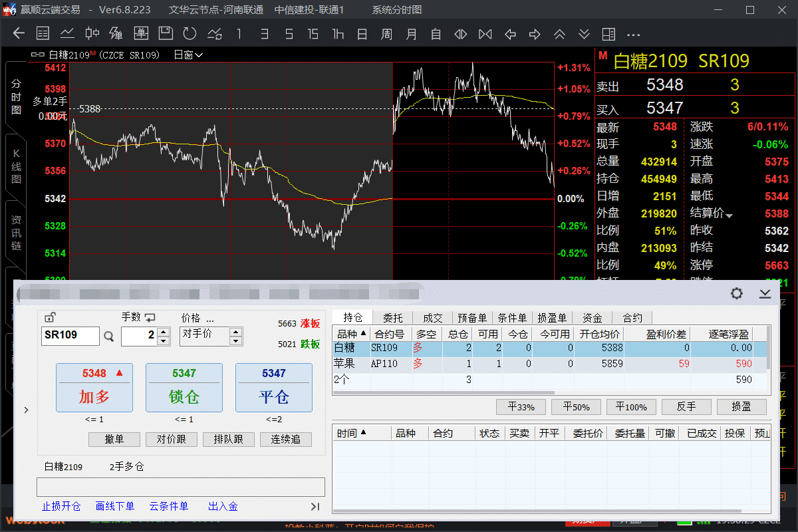Expand the trading panel left-side chevron
Screen dimensions: 798x532
26,410
